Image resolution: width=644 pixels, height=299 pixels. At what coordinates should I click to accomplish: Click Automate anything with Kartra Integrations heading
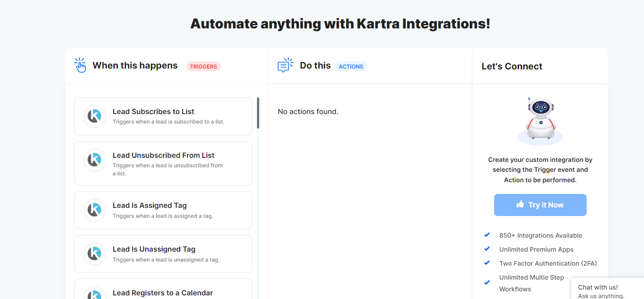(x=340, y=23)
